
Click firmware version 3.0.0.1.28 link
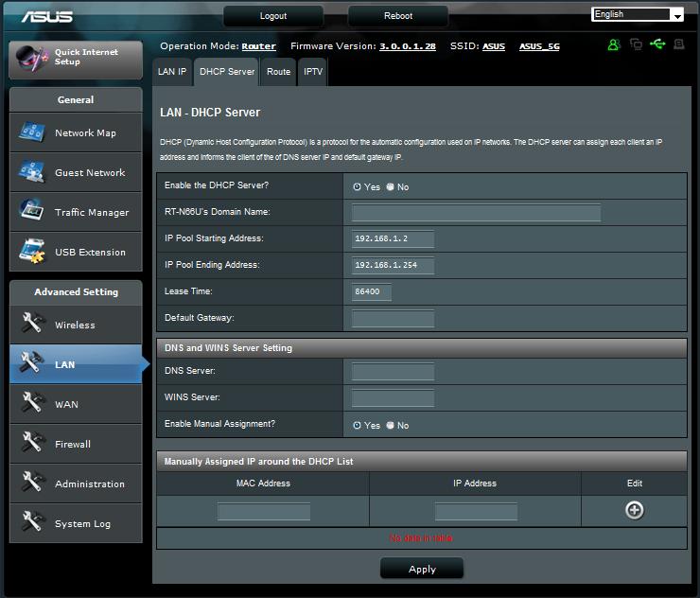tap(408, 46)
